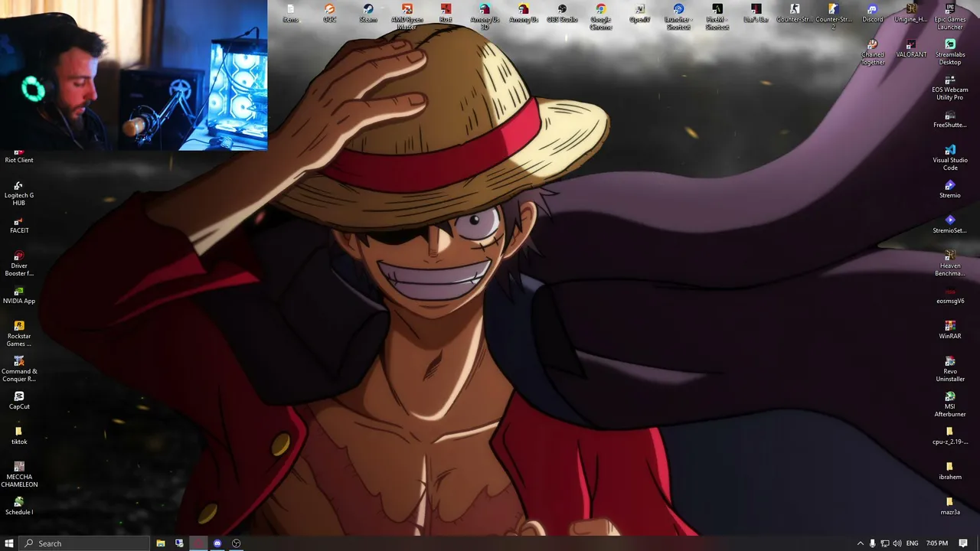Image resolution: width=980 pixels, height=551 pixels.
Task: Select the Chained Together desktop shortcut
Action: tap(873, 52)
